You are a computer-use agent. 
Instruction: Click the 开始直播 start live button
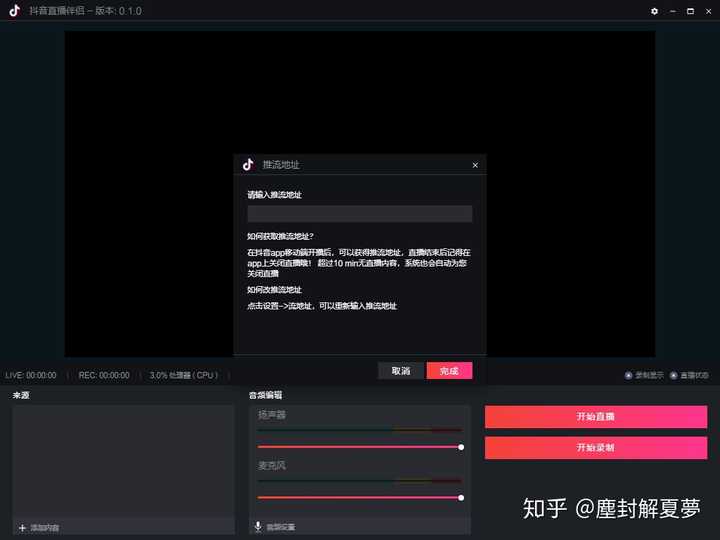(596, 416)
